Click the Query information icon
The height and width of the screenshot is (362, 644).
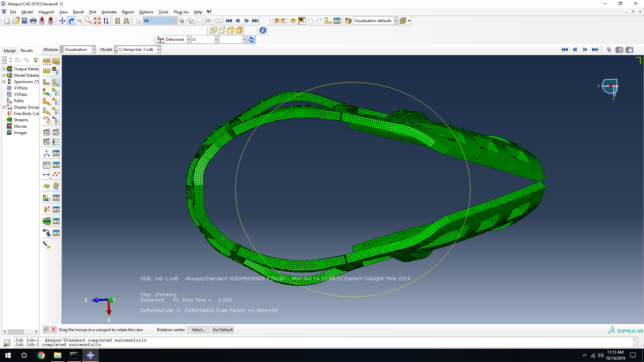(x=263, y=30)
